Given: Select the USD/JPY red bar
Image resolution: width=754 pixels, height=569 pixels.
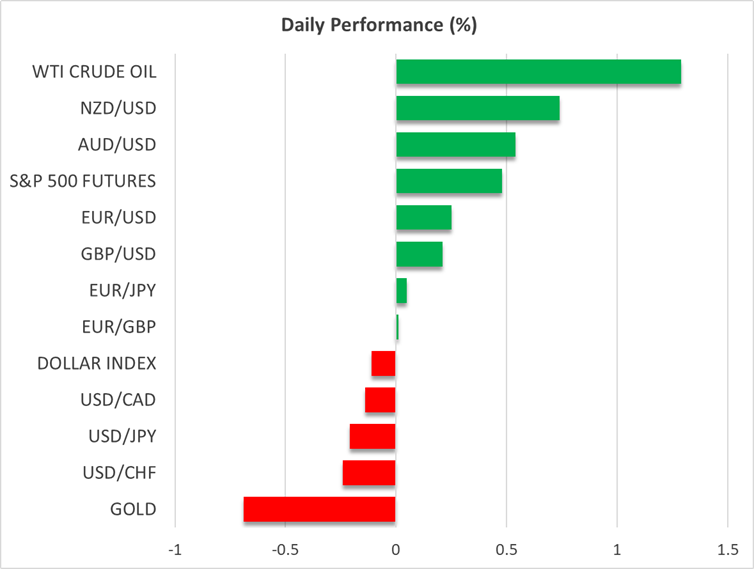Looking at the screenshot, I should [372, 436].
